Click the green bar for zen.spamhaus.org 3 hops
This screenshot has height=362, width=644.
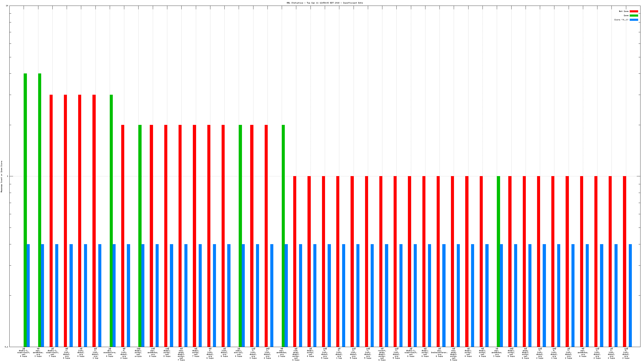tap(40, 210)
